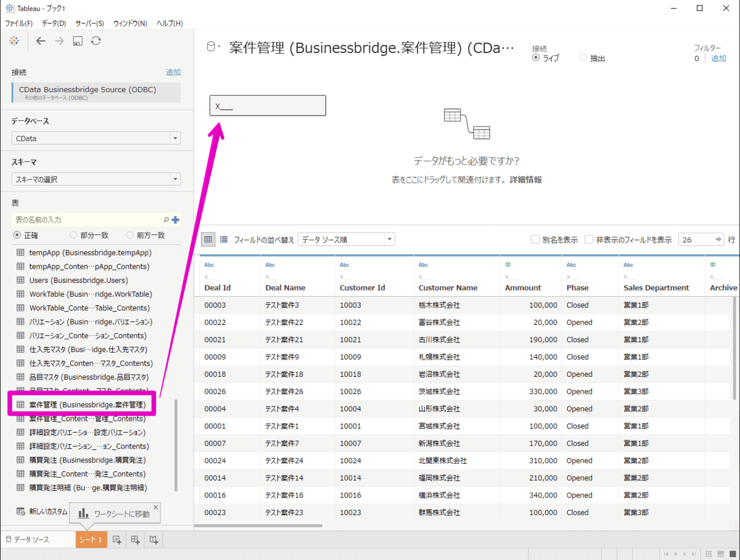
Task: Click the 追加 link next to 接続
Action: [x=173, y=72]
